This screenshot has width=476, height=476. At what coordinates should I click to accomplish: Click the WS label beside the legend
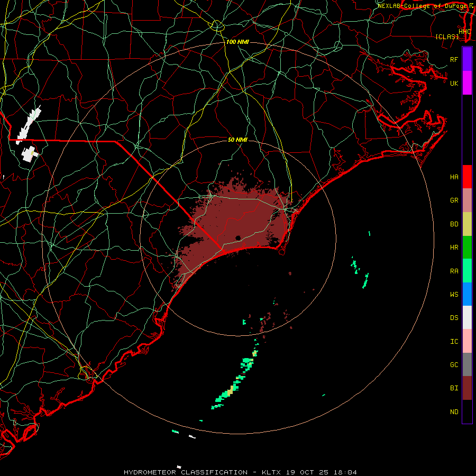coord(454,294)
